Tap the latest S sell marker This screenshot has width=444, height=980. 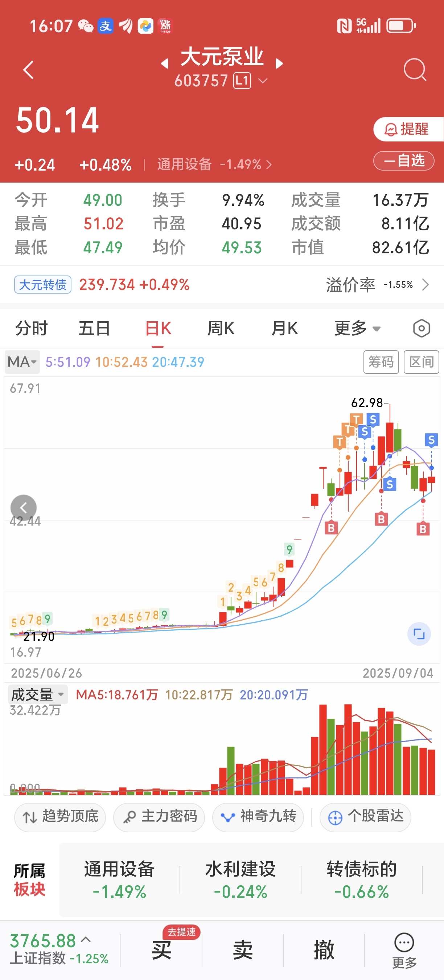(431, 440)
